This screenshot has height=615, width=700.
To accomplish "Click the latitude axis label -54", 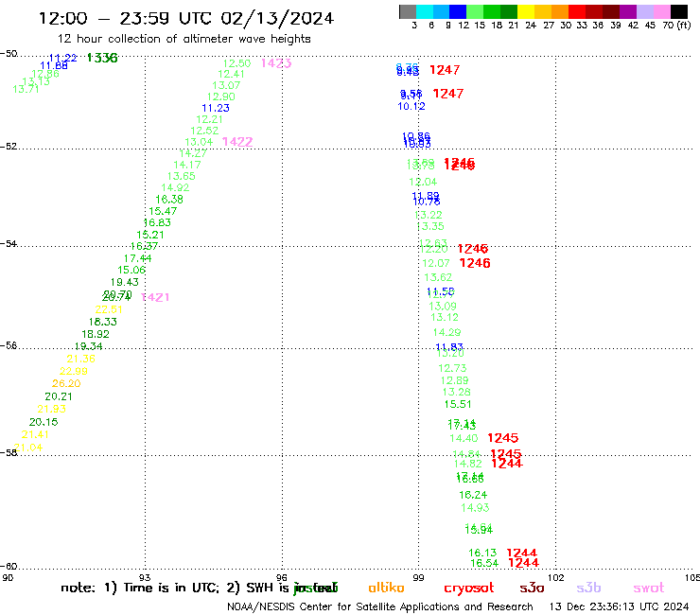I will pyautogui.click(x=9, y=244).
